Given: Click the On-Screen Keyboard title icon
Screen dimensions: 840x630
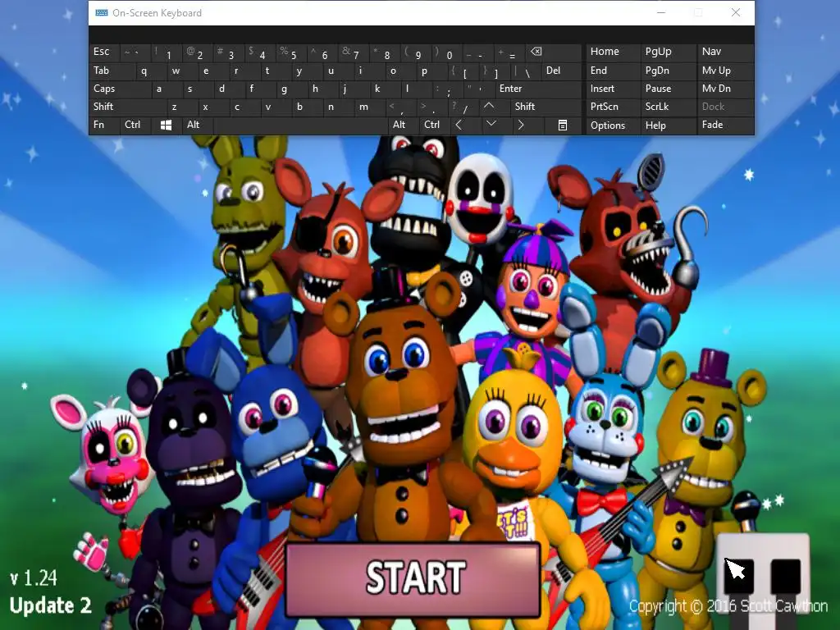Looking at the screenshot, I should [x=101, y=13].
